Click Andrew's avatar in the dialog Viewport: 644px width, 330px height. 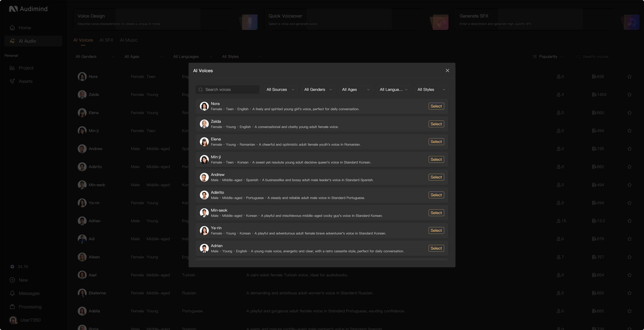click(x=204, y=177)
